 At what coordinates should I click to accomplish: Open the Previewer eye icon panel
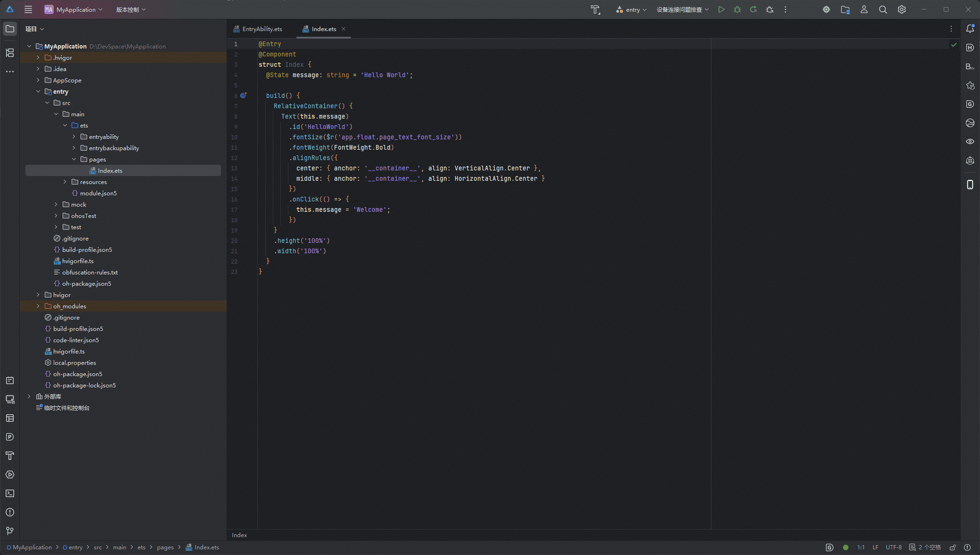pyautogui.click(x=970, y=141)
